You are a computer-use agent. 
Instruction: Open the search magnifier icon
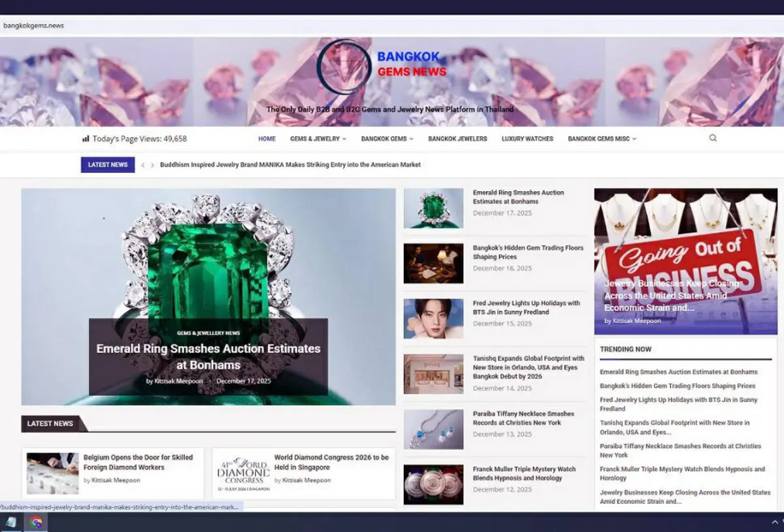tap(712, 138)
